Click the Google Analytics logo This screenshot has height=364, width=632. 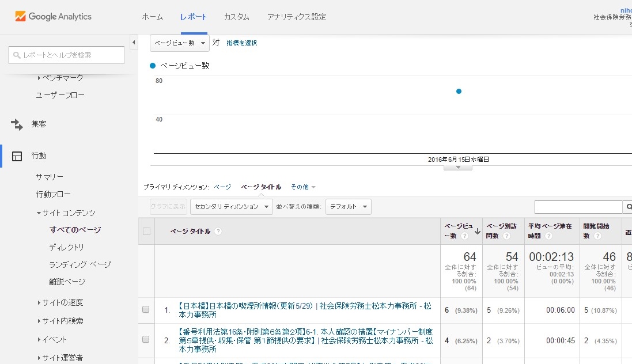click(x=53, y=17)
